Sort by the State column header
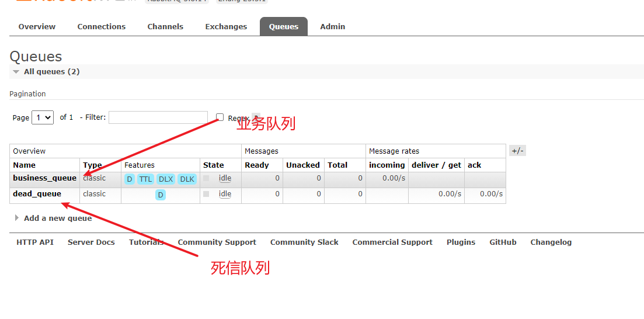Viewport: 644px width, 319px height. coord(214,165)
